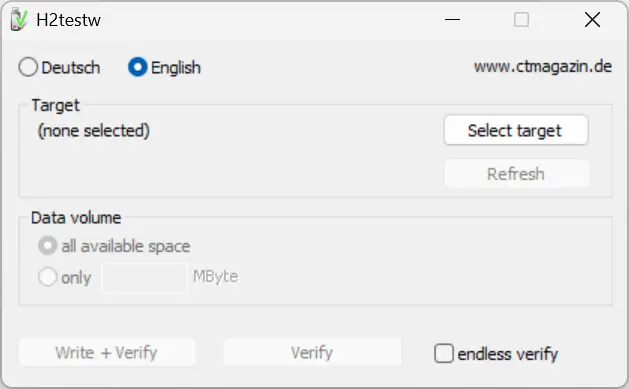Close the H2testw window
This screenshot has height=389, width=629.
point(592,19)
